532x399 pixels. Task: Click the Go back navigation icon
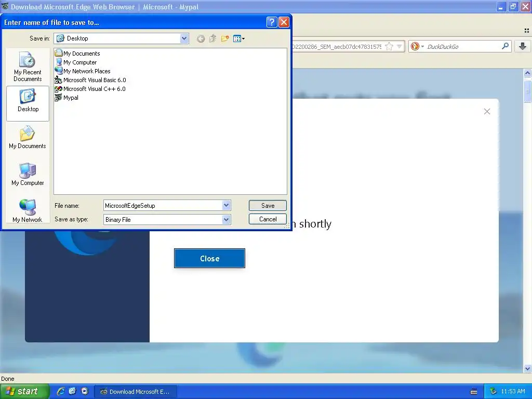(x=201, y=38)
